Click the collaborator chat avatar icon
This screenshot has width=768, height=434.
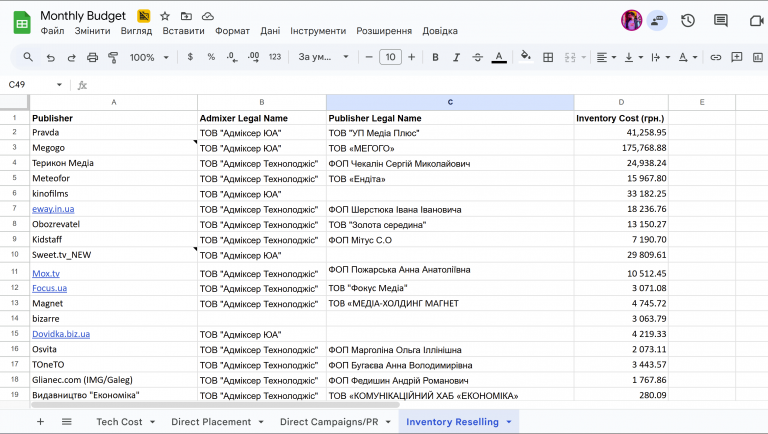click(x=656, y=20)
